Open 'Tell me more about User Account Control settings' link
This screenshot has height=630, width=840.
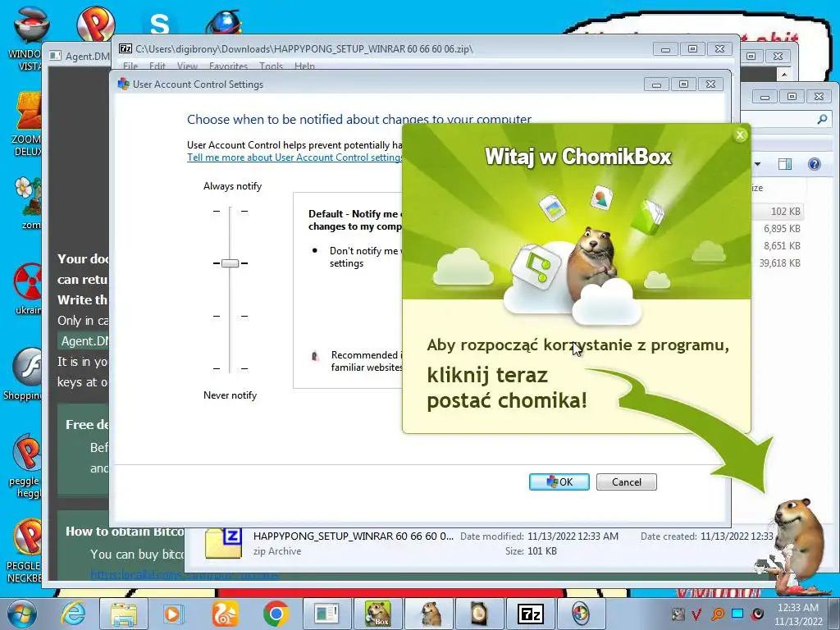[x=294, y=157]
